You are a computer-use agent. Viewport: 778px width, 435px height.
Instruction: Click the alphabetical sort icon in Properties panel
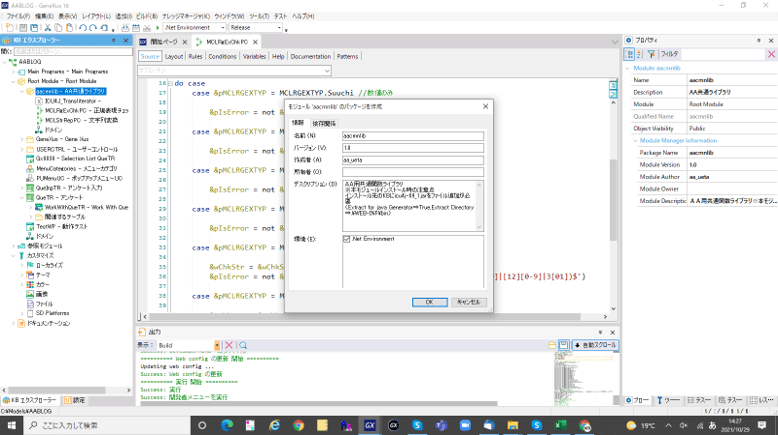(640, 54)
